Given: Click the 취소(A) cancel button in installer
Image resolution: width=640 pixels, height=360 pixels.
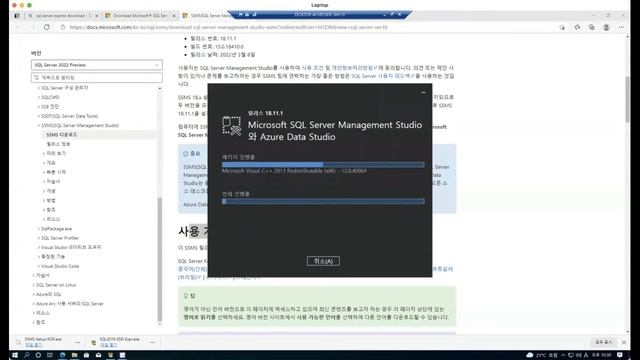Looking at the screenshot, I should point(323,261).
